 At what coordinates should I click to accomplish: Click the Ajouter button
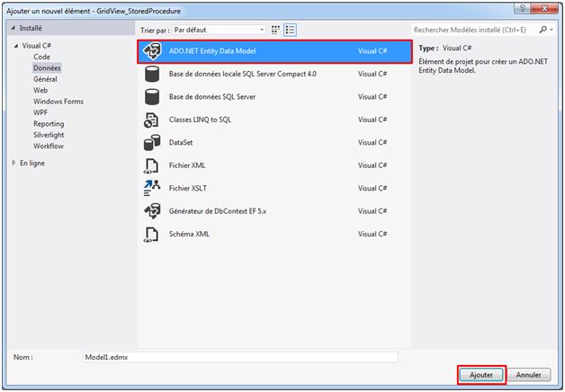(481, 375)
